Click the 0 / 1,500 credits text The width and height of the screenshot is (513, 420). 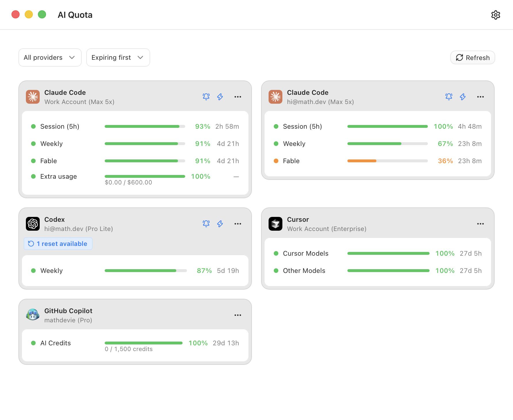pos(129,349)
